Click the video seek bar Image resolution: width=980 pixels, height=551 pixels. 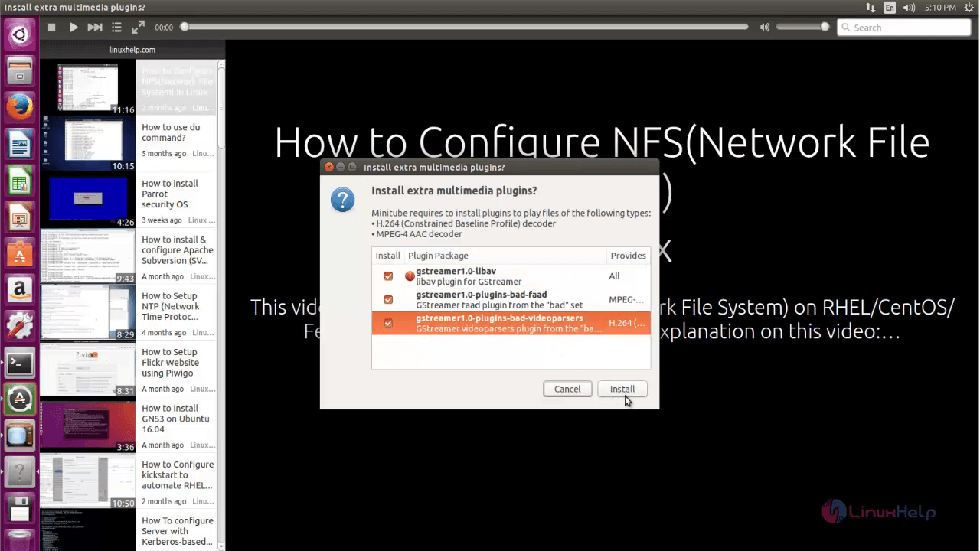tap(465, 27)
